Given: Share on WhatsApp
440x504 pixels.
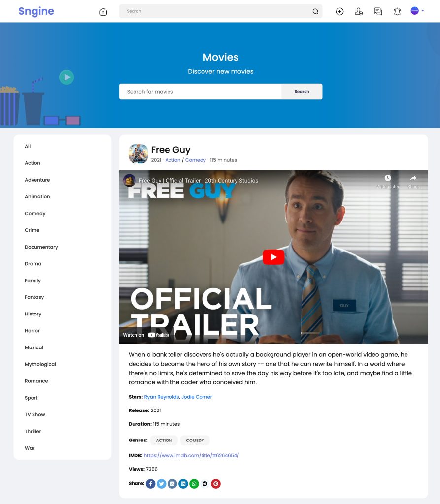Looking at the screenshot, I should click(x=194, y=484).
